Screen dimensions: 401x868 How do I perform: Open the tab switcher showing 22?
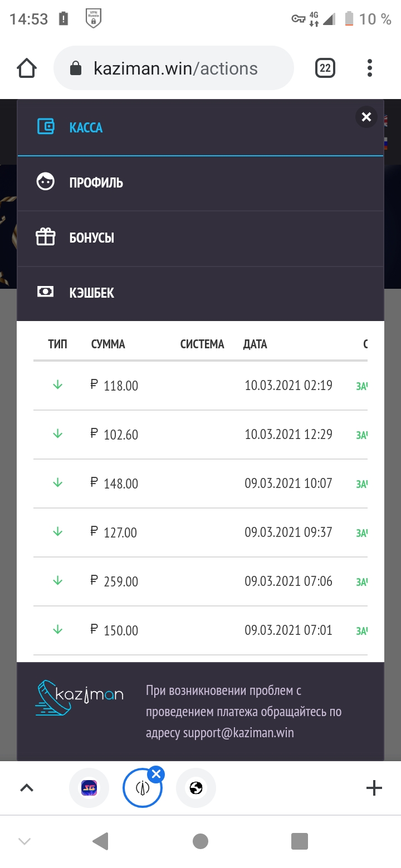[x=325, y=68]
